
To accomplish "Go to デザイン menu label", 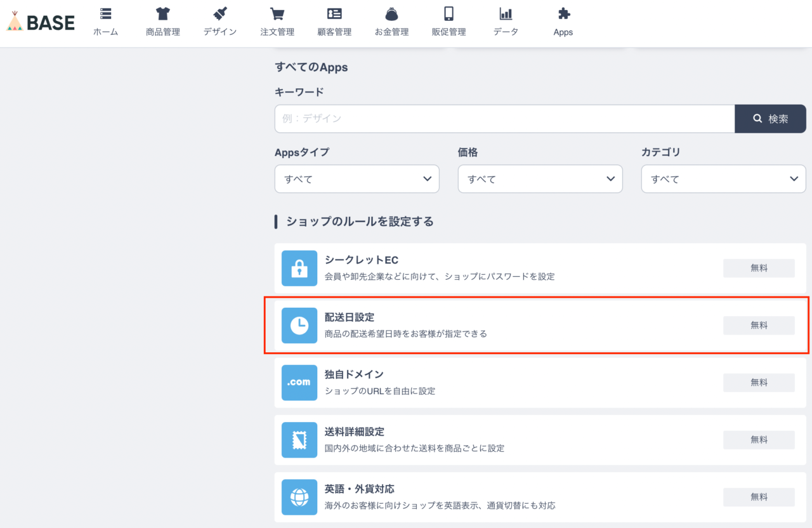I will [x=220, y=32].
